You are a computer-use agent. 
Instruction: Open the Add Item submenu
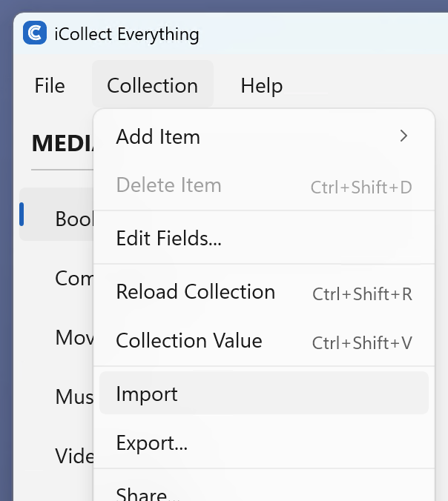pyautogui.click(x=158, y=137)
